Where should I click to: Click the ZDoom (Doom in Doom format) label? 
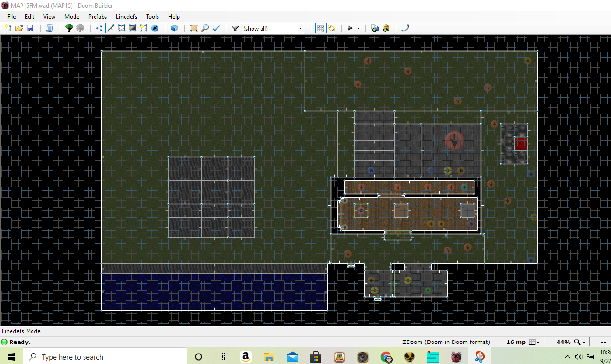[x=446, y=342]
